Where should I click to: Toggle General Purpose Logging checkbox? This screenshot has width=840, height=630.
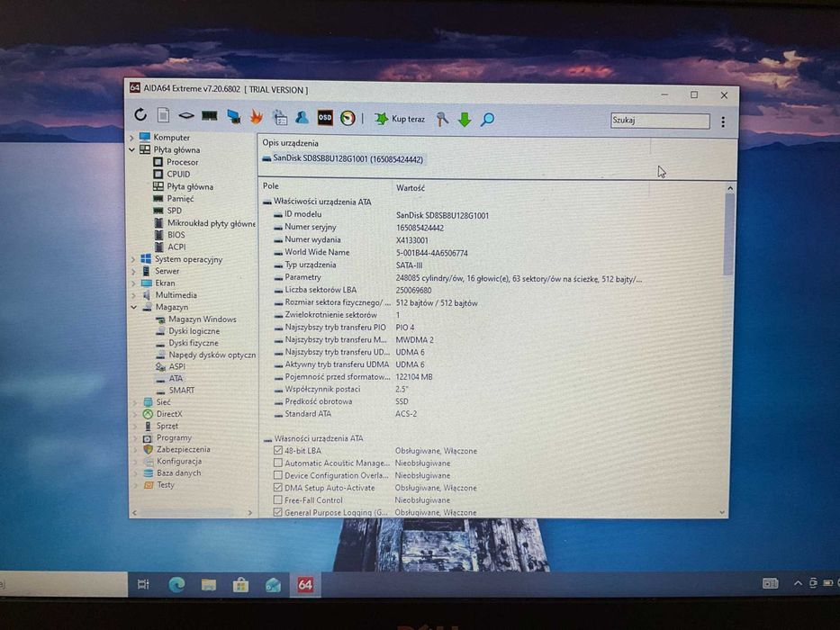[278, 512]
